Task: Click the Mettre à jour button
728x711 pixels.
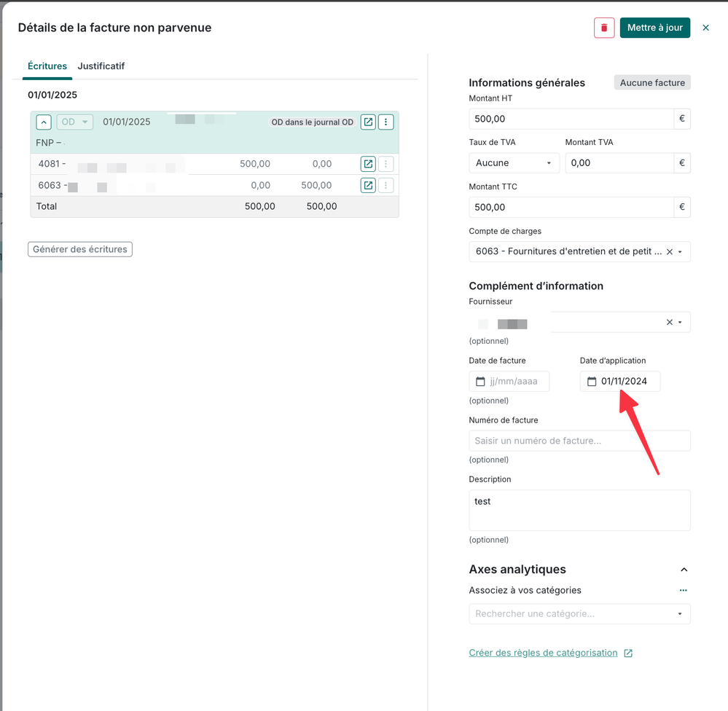Action: [654, 28]
